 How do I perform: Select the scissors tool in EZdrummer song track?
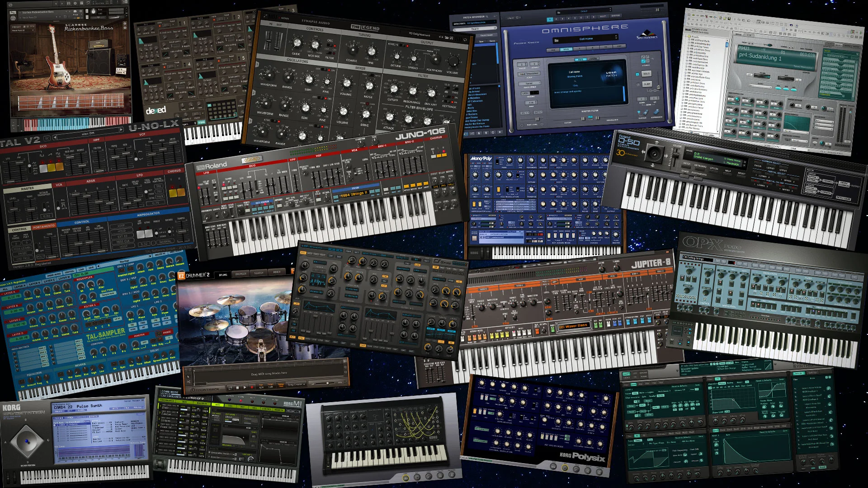click(189, 382)
